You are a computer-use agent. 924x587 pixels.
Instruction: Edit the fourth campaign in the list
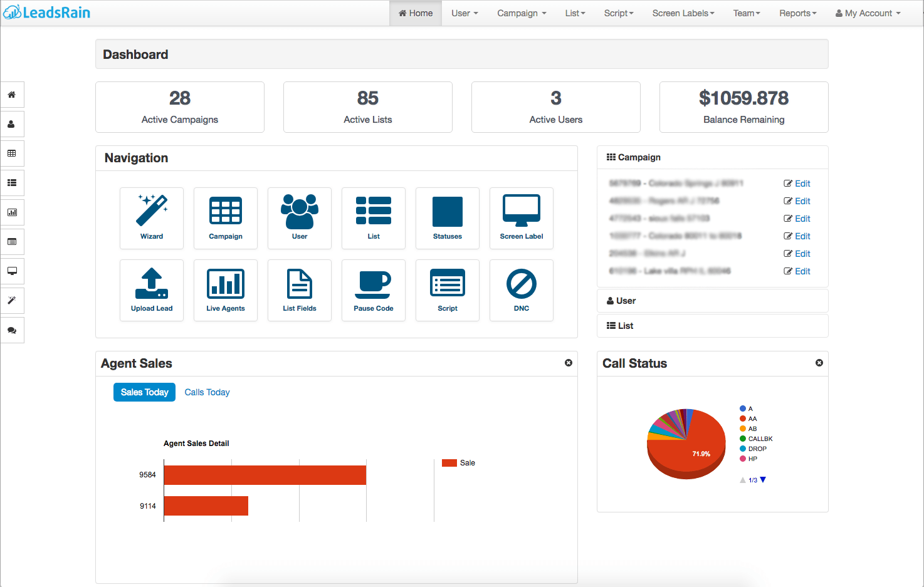point(797,236)
